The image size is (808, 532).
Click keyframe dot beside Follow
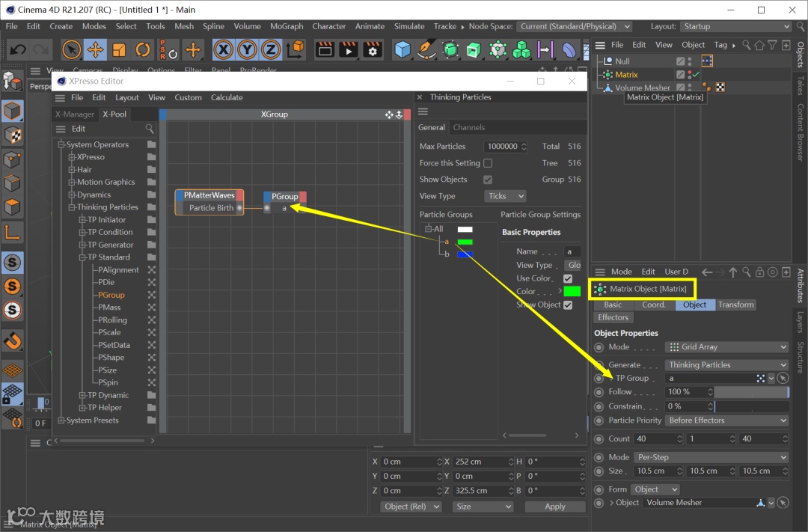[x=599, y=392]
